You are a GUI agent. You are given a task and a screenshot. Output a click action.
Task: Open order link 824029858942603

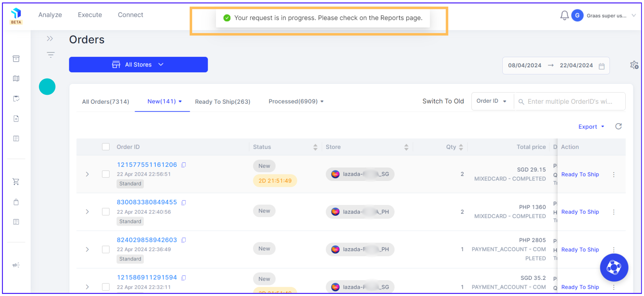pos(147,240)
